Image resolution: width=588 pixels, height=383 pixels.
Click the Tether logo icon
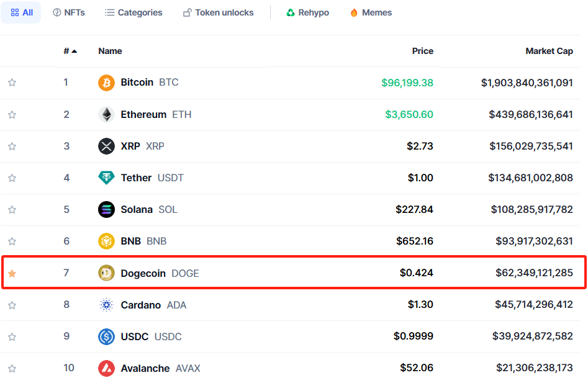pos(107,178)
